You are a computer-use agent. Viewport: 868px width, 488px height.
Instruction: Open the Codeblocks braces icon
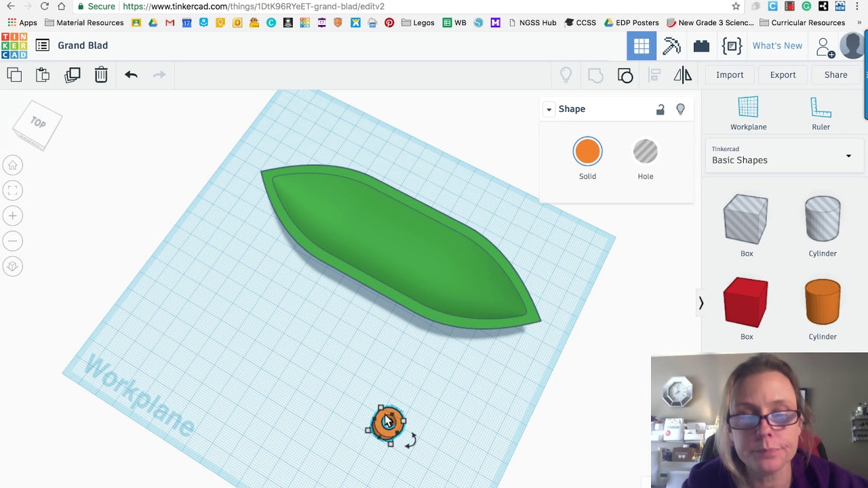coord(732,45)
